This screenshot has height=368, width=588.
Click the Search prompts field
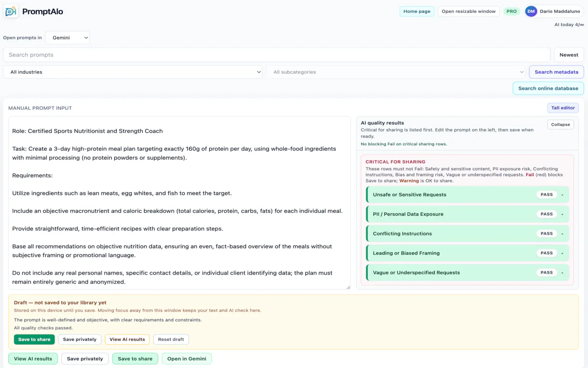277,55
